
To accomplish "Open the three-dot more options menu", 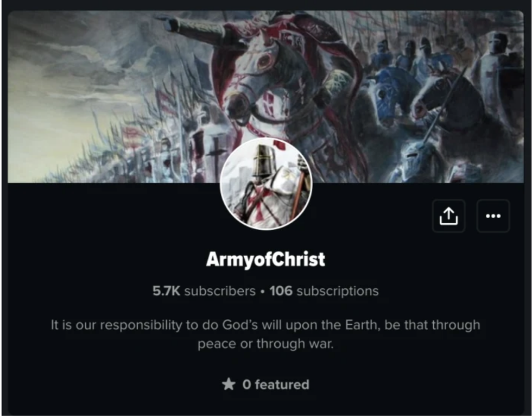I will (x=493, y=216).
